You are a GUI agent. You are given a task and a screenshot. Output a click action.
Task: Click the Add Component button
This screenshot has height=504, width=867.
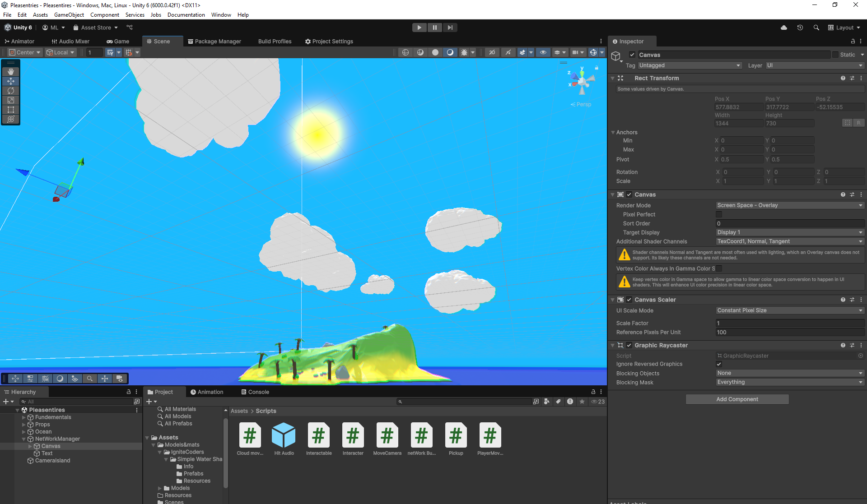click(737, 399)
